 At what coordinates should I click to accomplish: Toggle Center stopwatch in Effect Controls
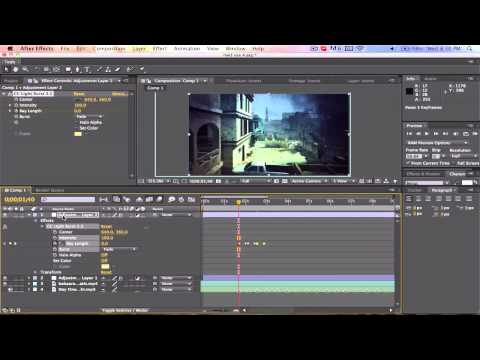click(x=16, y=100)
